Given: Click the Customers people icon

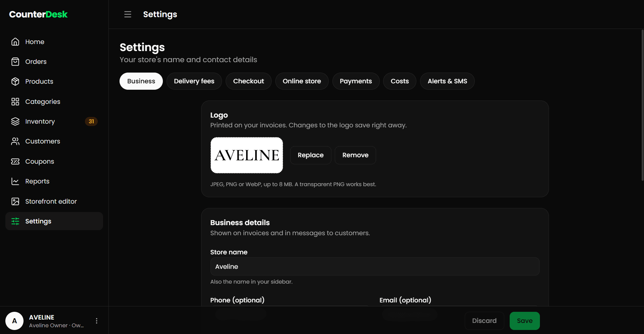Looking at the screenshot, I should click(x=15, y=141).
